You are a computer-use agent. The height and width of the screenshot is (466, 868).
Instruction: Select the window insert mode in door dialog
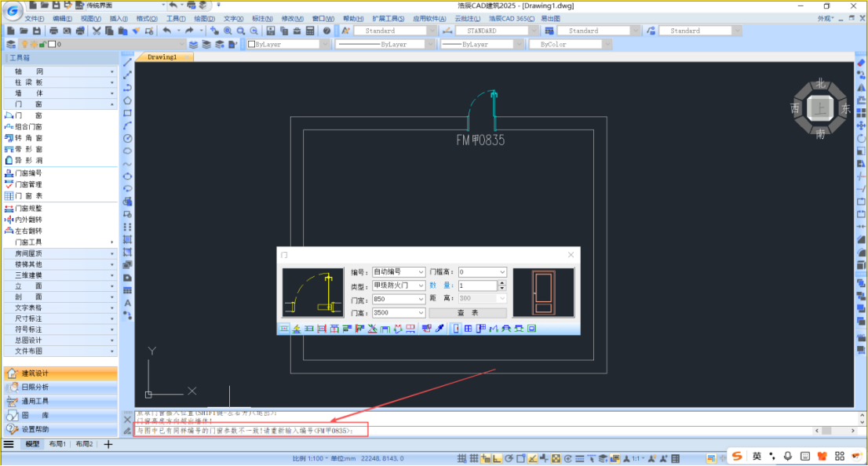[x=469, y=328]
